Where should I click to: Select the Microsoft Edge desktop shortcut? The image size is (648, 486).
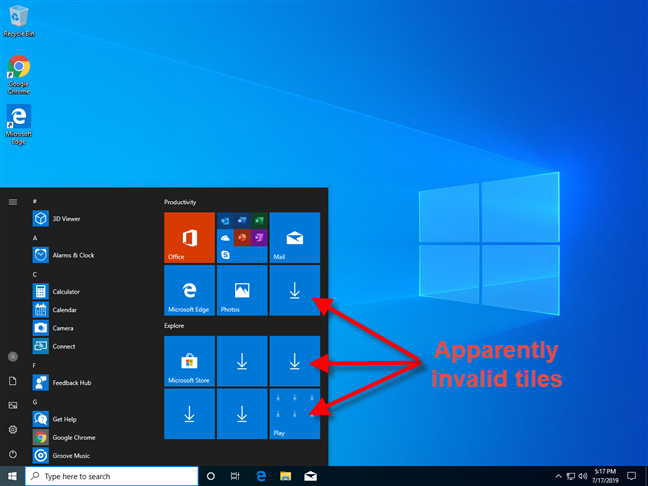coord(19,124)
